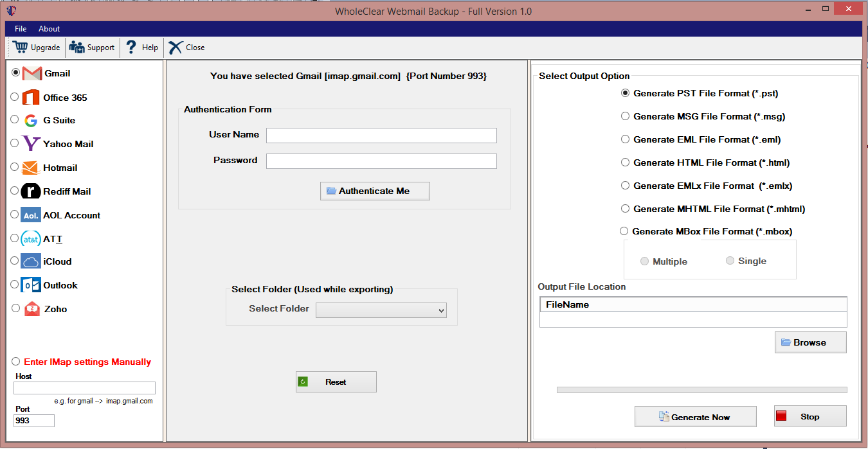Click the AT&T globe icon
This screenshot has width=868, height=449.
(31, 239)
